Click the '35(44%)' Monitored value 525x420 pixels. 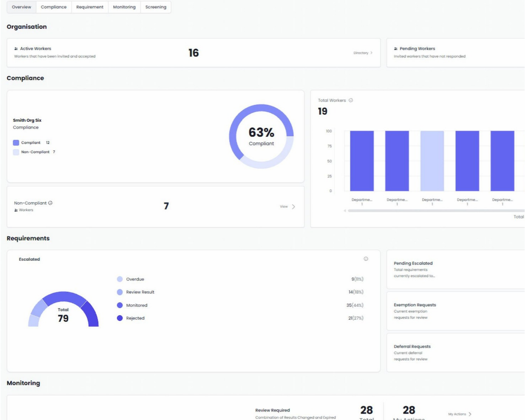(x=355, y=305)
